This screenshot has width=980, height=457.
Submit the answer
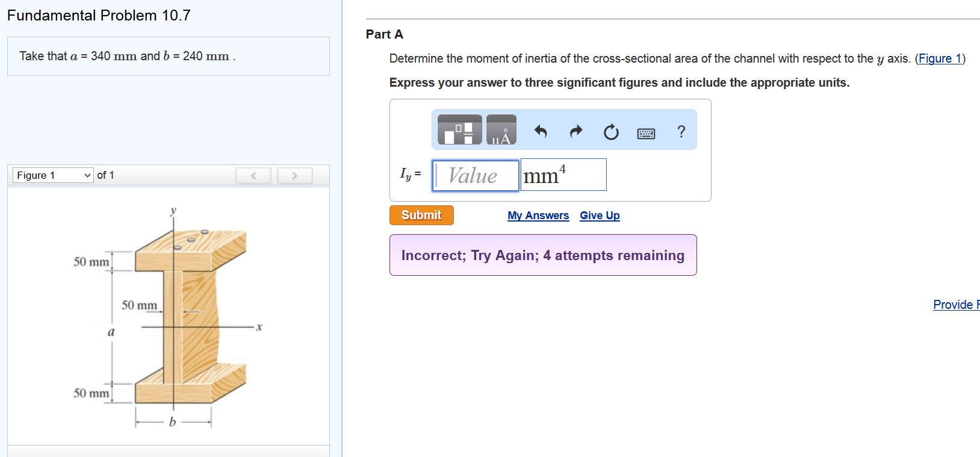click(421, 215)
